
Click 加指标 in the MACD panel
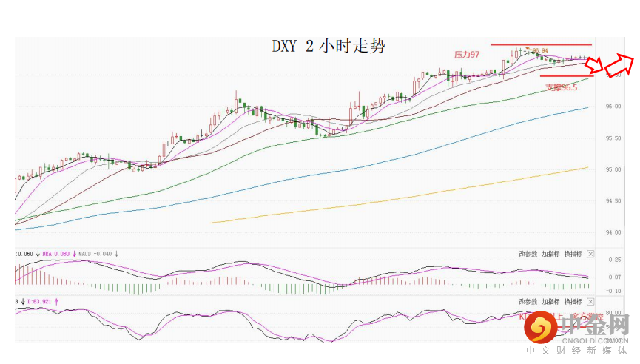click(550, 254)
